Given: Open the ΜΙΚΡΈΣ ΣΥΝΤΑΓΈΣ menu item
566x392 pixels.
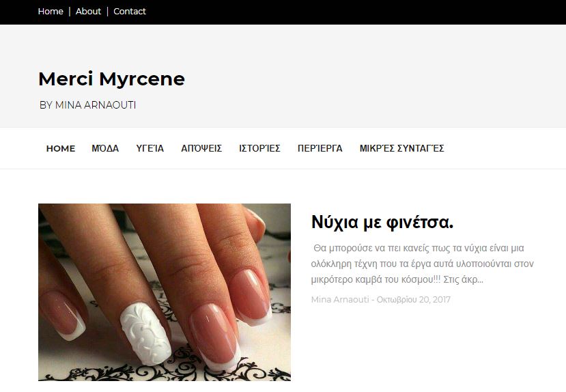Looking at the screenshot, I should [x=401, y=148].
